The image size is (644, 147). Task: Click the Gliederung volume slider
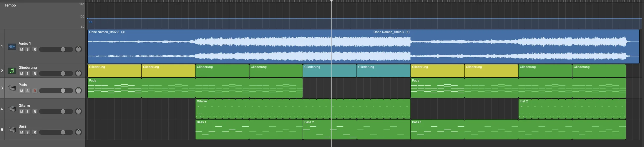(x=56, y=73)
